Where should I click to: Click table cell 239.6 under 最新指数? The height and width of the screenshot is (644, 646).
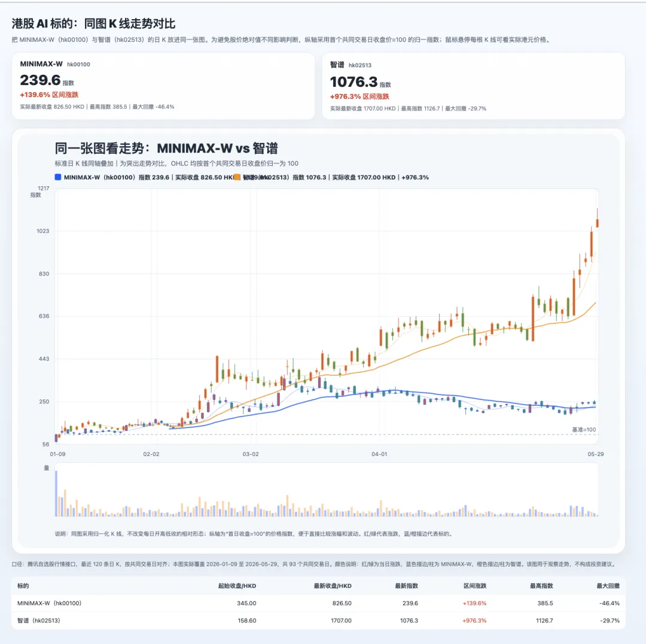click(410, 603)
